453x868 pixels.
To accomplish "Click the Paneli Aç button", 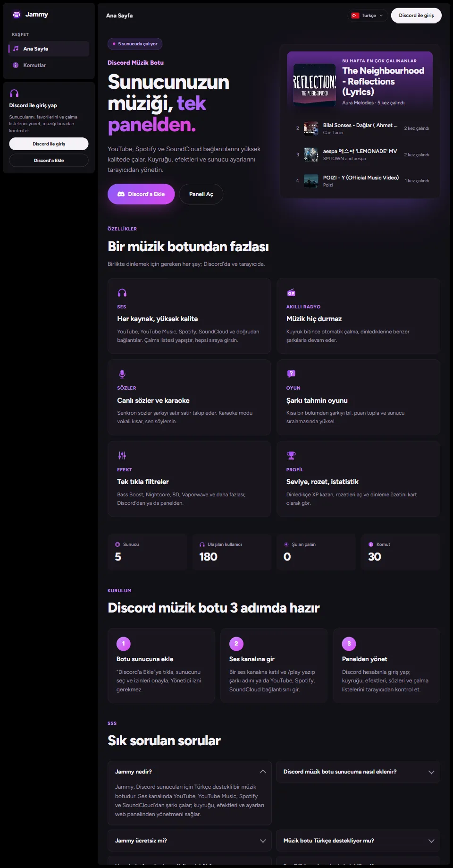I will coord(201,194).
